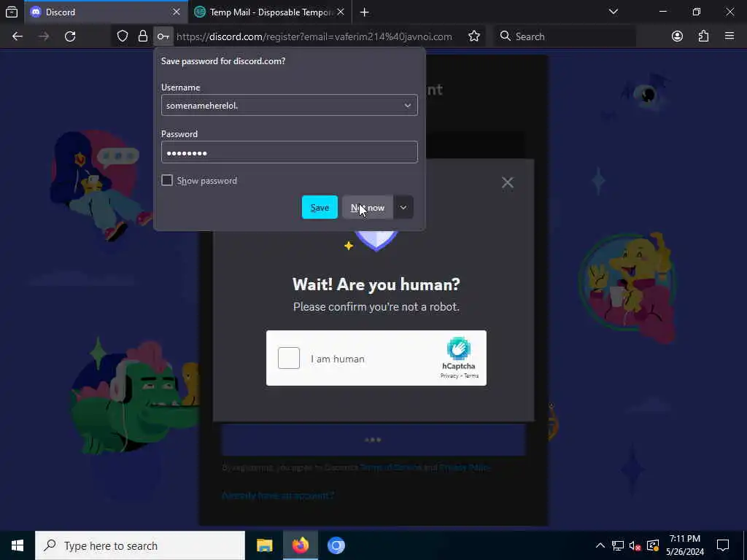
Task: Open the list all tabs dropdown
Action: pyautogui.click(x=614, y=12)
